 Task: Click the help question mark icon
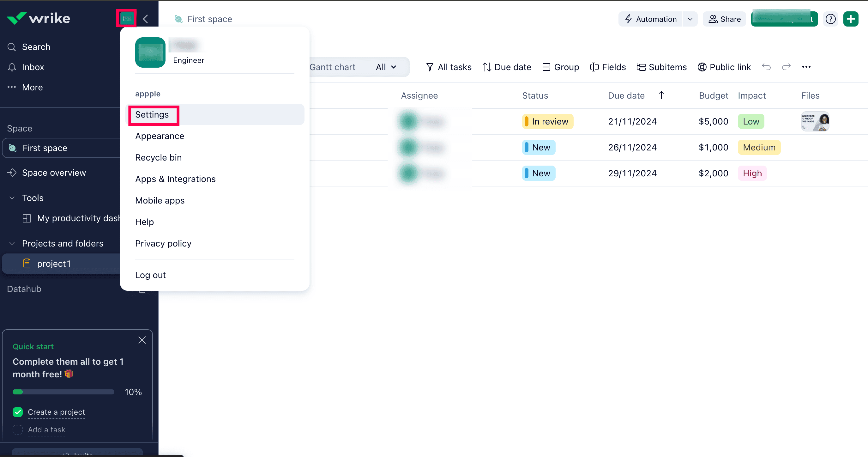point(831,19)
